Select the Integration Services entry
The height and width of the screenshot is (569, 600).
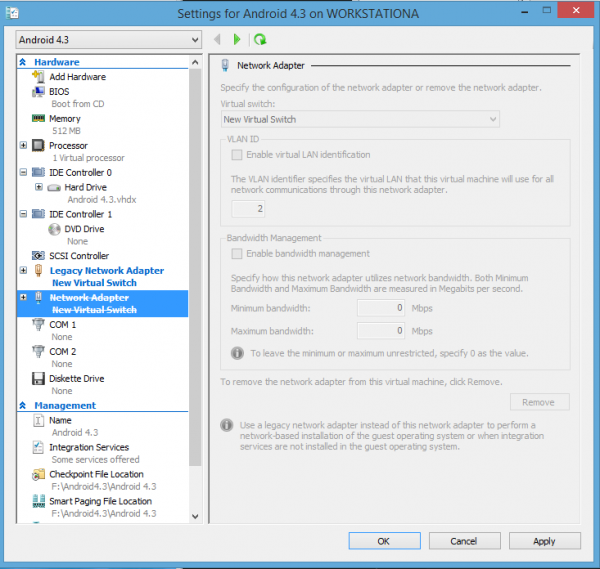(89, 447)
